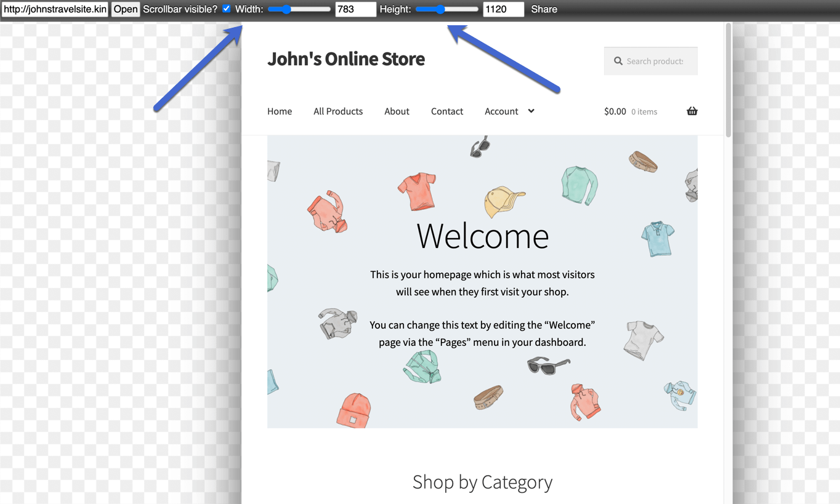Adjust the Height slider
840x504 pixels.
point(447,9)
